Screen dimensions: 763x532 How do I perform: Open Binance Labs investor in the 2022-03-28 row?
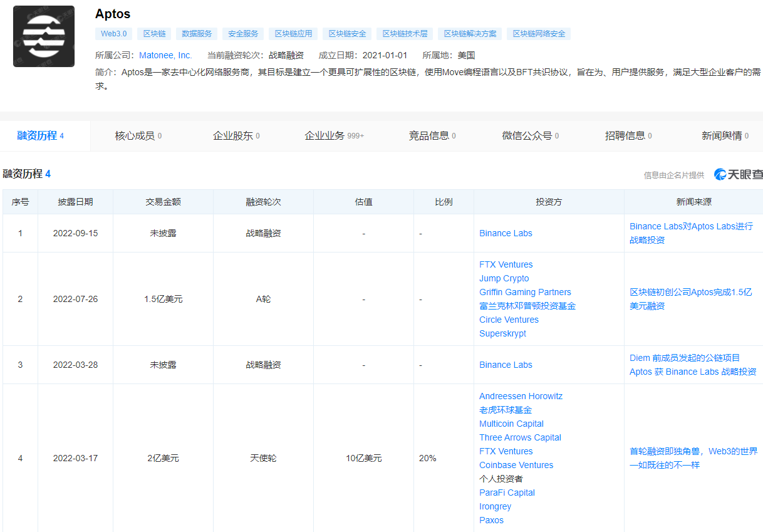click(x=506, y=365)
